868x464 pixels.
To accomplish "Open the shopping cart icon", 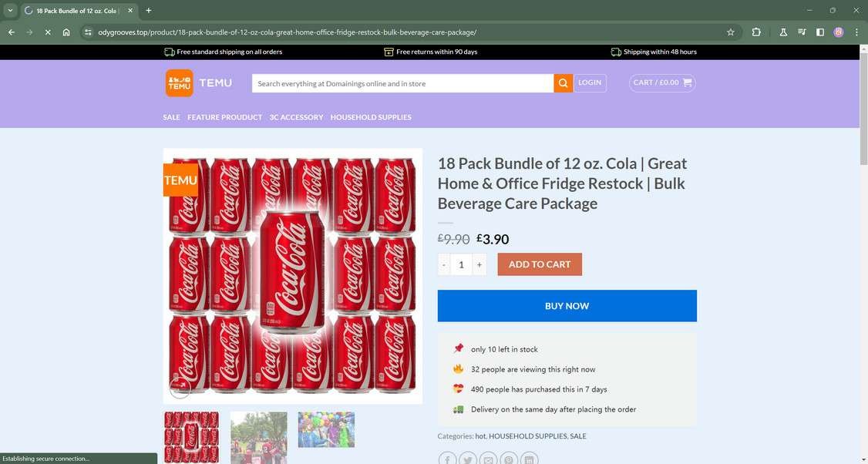I will click(x=687, y=82).
